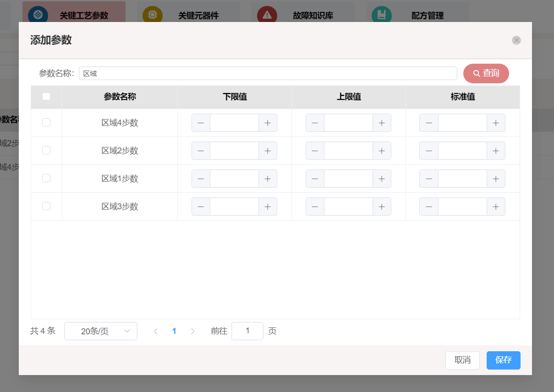Click the 查询 search button
554x392 pixels.
coord(486,73)
